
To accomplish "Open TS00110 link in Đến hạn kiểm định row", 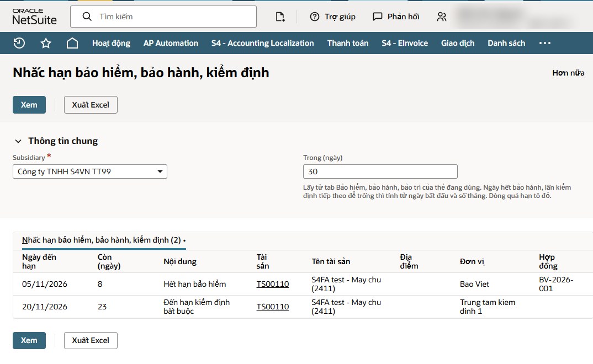I will 273,307.
